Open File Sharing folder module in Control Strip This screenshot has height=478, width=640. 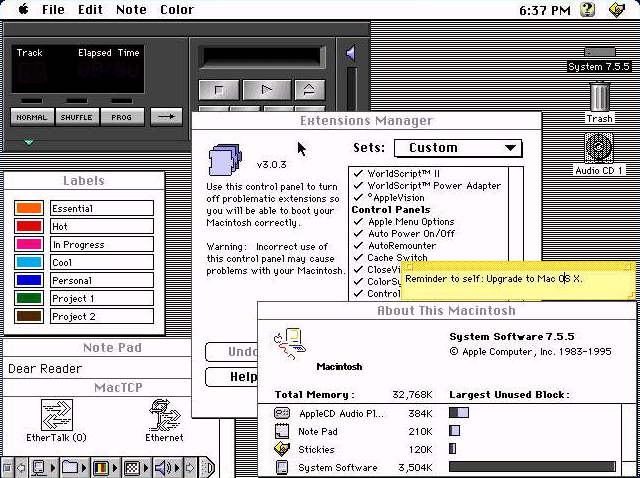click(74, 468)
